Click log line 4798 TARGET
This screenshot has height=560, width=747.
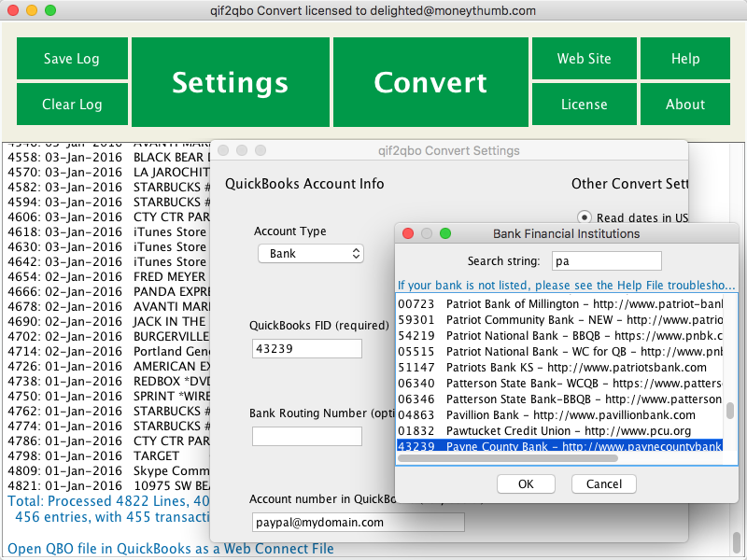click(93, 455)
